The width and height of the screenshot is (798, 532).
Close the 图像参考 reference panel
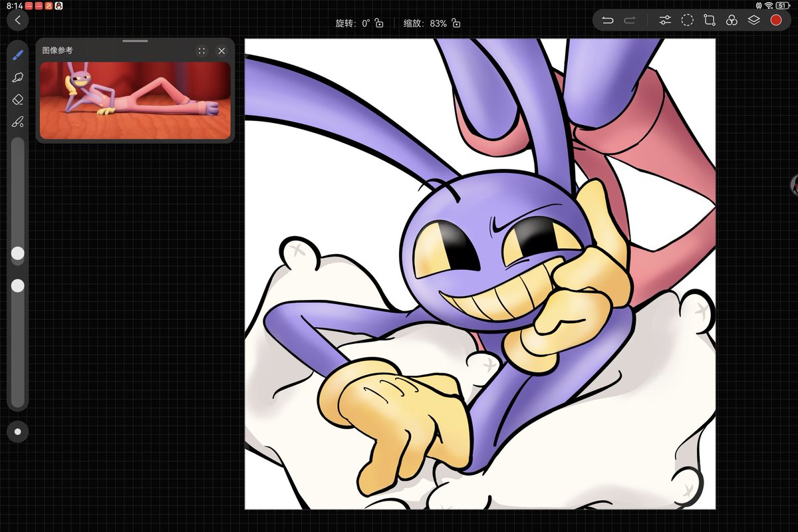[x=221, y=51]
